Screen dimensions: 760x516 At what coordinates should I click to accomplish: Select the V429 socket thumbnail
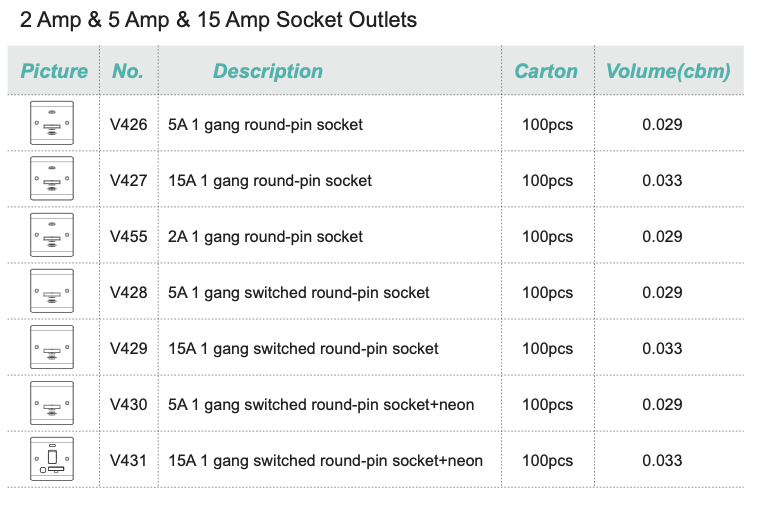click(52, 347)
